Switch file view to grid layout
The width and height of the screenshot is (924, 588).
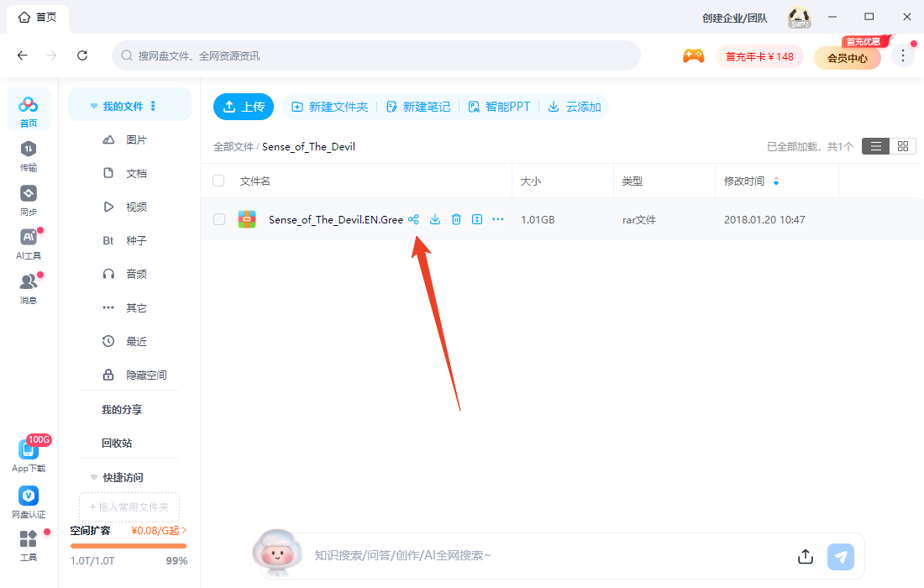coord(902,145)
